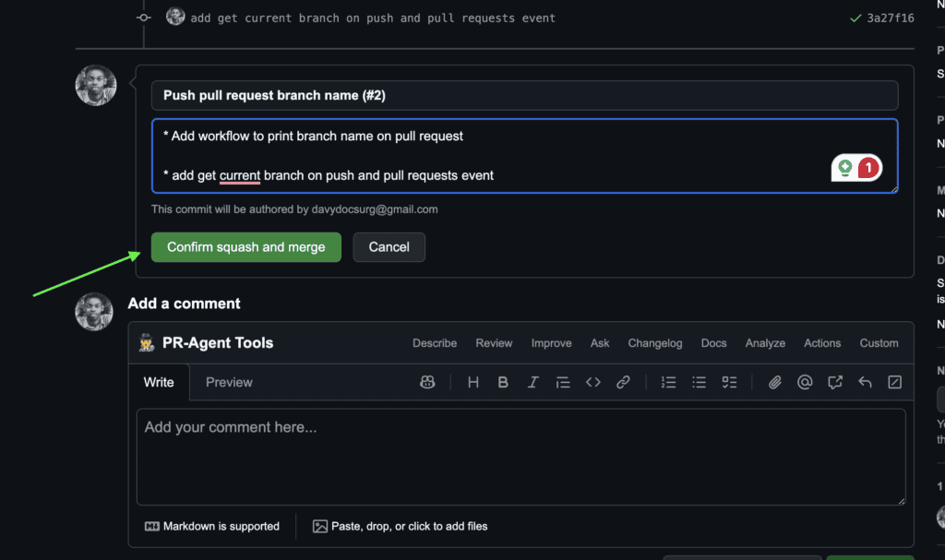The width and height of the screenshot is (945, 560).
Task: Switch to the Preview tab
Action: point(229,382)
